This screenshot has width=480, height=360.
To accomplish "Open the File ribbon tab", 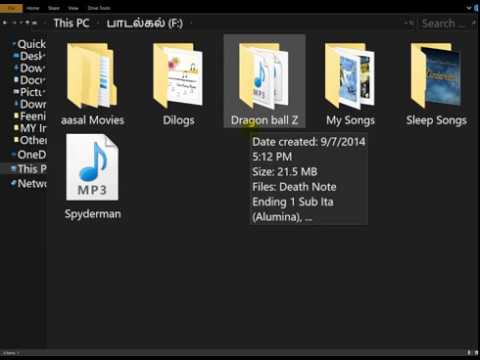I will click(x=11, y=8).
